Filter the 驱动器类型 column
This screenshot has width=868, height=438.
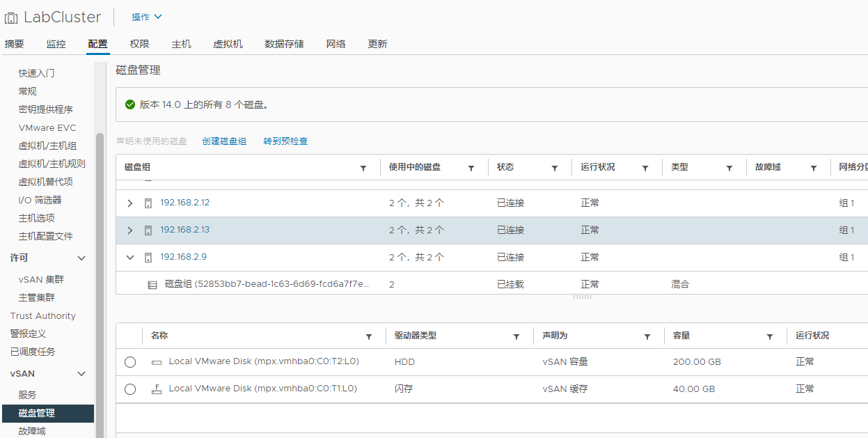pyautogui.click(x=516, y=337)
